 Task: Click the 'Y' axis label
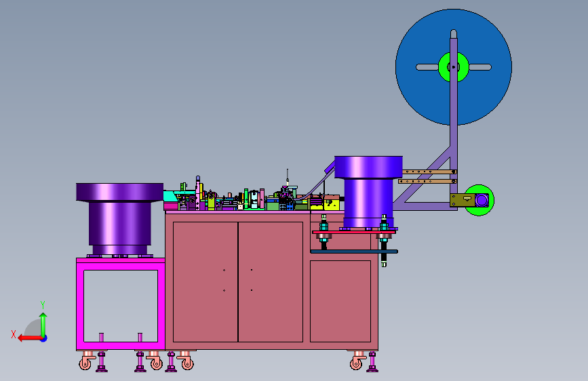tap(43, 305)
